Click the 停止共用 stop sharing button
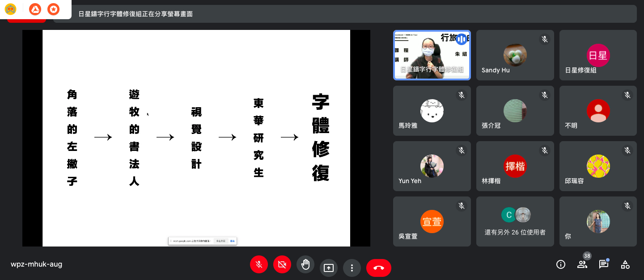This screenshot has height=280, width=644. tap(220, 241)
